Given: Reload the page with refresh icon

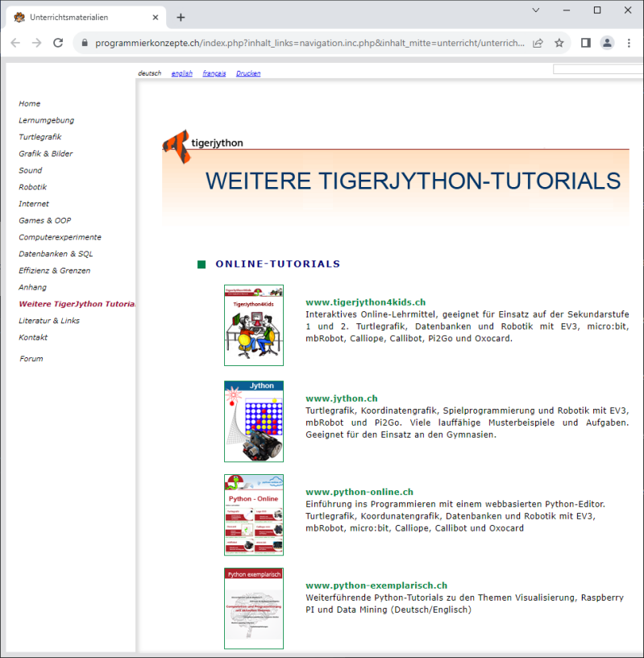Looking at the screenshot, I should 58,43.
